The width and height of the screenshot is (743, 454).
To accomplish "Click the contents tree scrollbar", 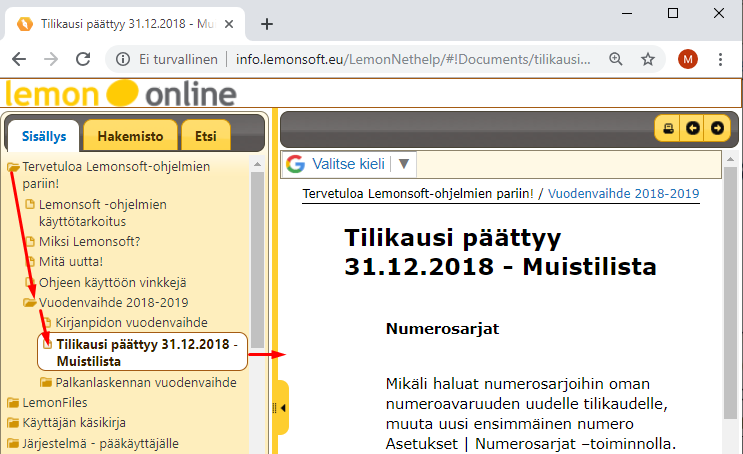I will coord(257,260).
